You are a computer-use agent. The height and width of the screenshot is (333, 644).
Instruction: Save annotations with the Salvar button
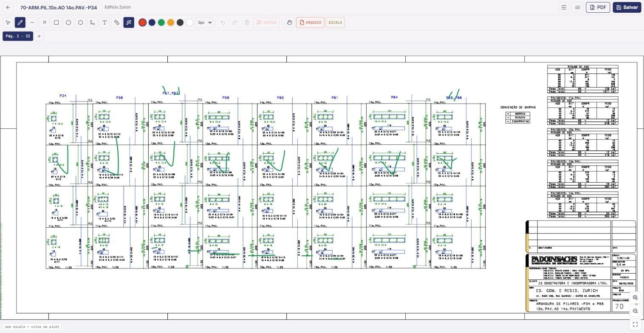click(x=627, y=7)
